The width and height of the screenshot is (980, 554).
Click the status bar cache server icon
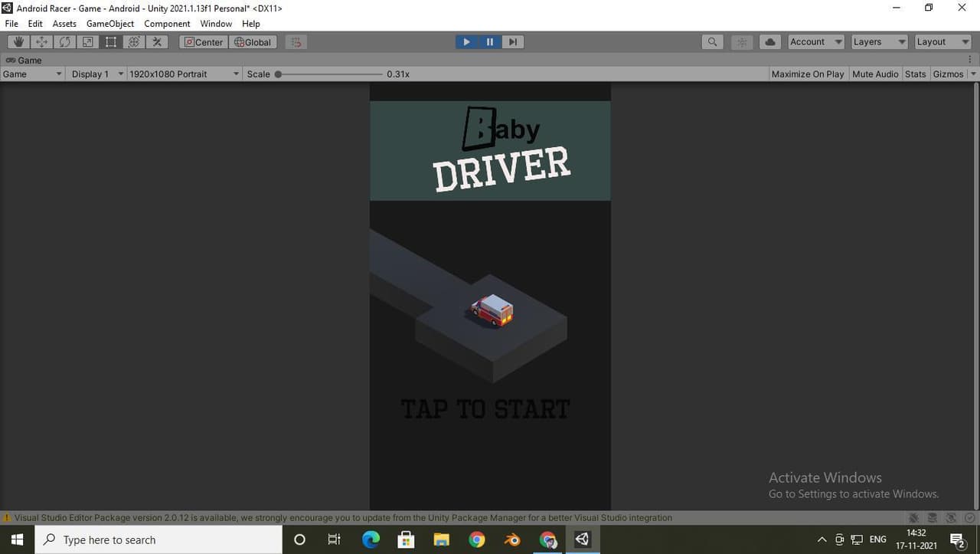pyautogui.click(x=932, y=518)
